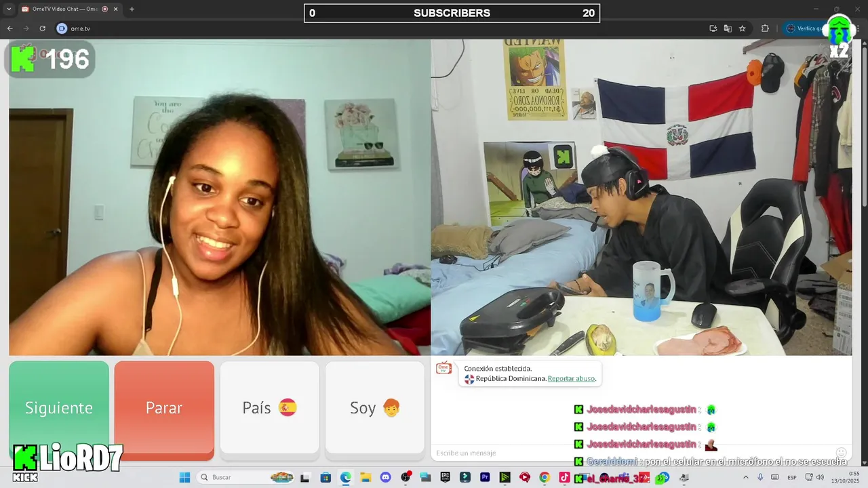Reload the ome.tv page
The width and height of the screenshot is (868, 488).
click(x=42, y=28)
